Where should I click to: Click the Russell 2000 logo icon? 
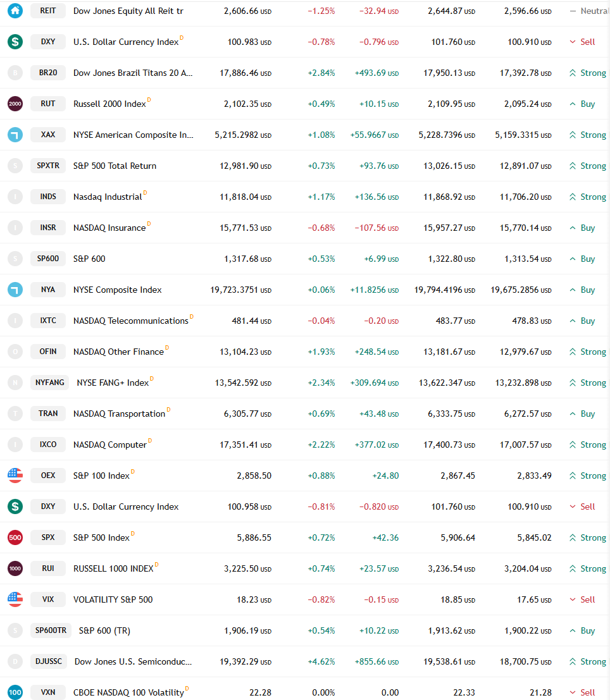coord(15,104)
